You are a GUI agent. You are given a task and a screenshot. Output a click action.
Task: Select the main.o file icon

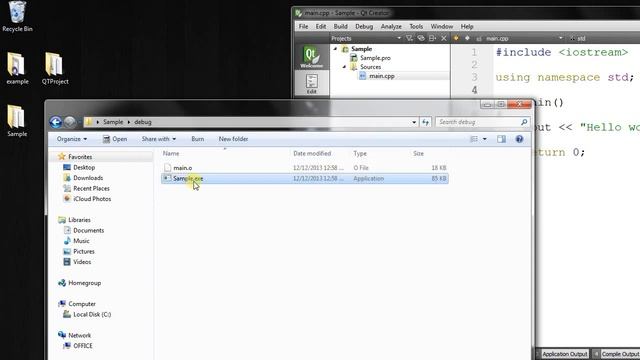tap(167, 167)
